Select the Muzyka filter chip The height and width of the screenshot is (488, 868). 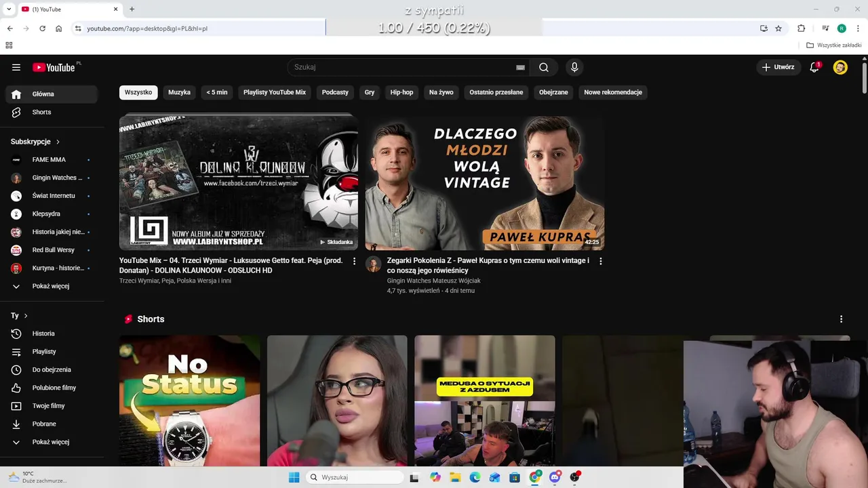[180, 92]
